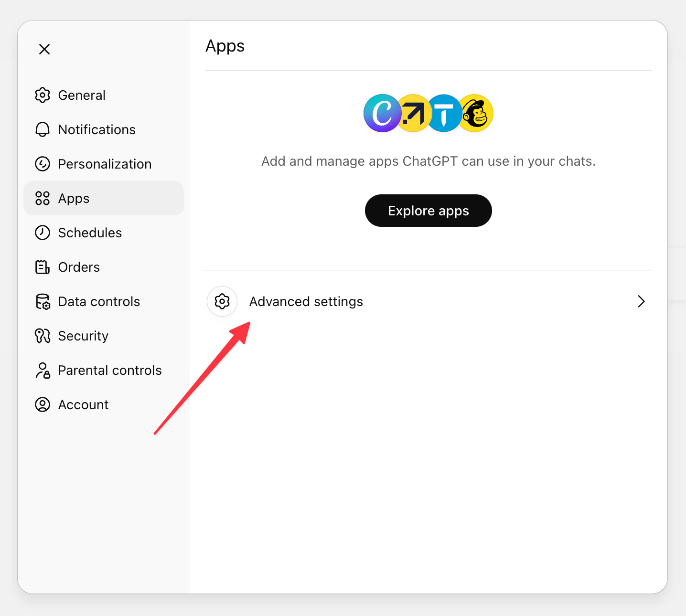Go to Notifications settings label
Screen dimensions: 686x616
tap(96, 129)
